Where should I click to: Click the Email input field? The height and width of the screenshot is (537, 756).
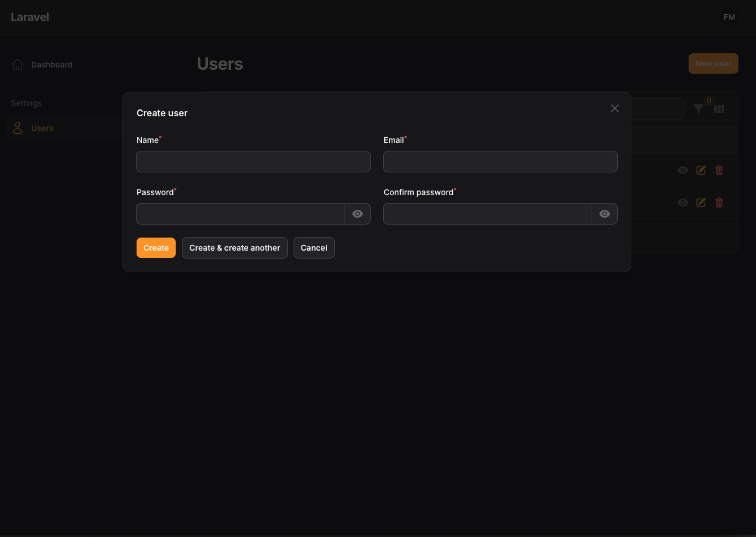[500, 162]
